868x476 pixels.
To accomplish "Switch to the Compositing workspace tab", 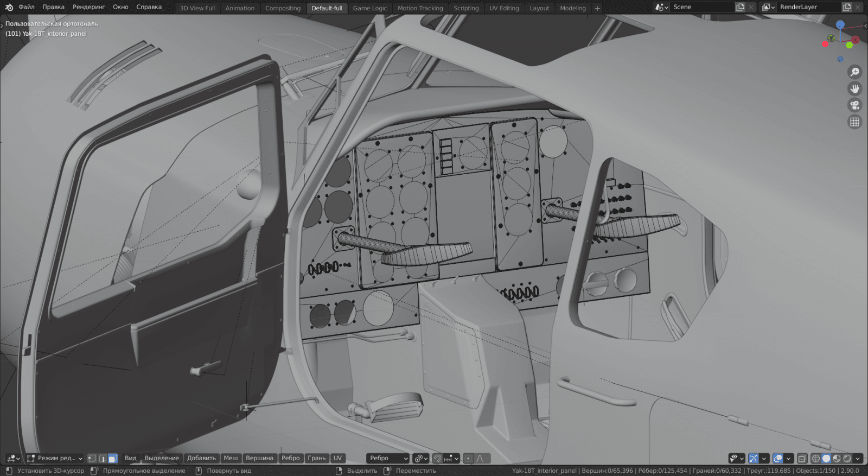I will click(283, 8).
